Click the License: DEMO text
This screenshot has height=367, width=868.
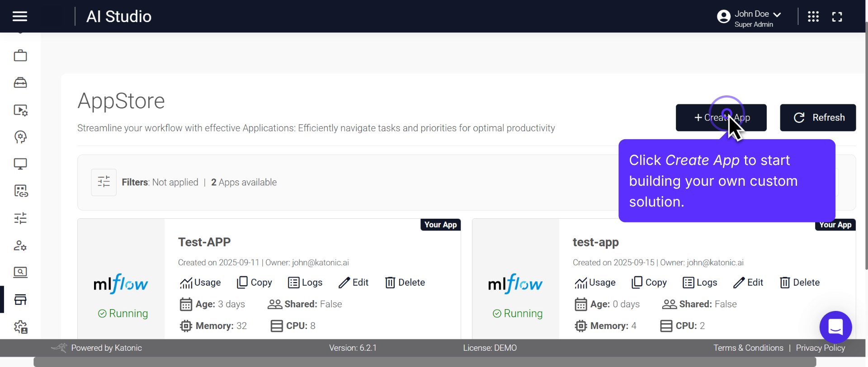(490, 348)
